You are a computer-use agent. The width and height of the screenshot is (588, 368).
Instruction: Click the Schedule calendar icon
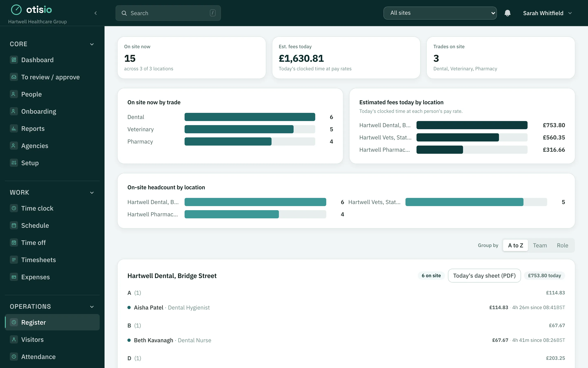point(14,225)
